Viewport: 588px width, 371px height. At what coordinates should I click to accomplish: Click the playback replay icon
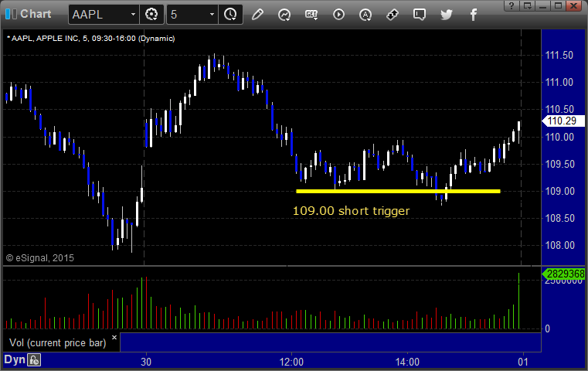click(338, 15)
